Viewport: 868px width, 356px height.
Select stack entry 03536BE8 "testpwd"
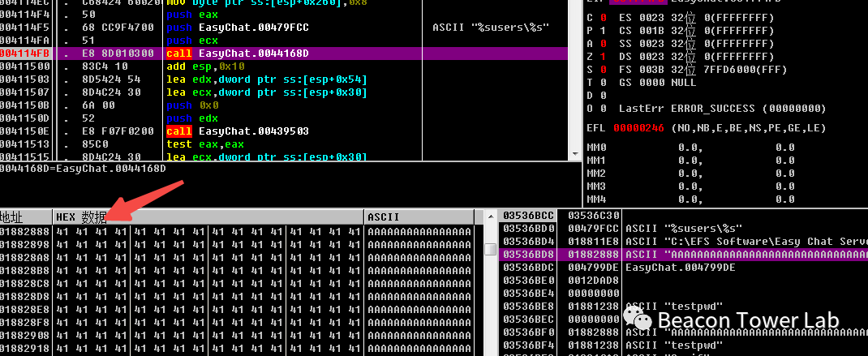[x=683, y=307]
